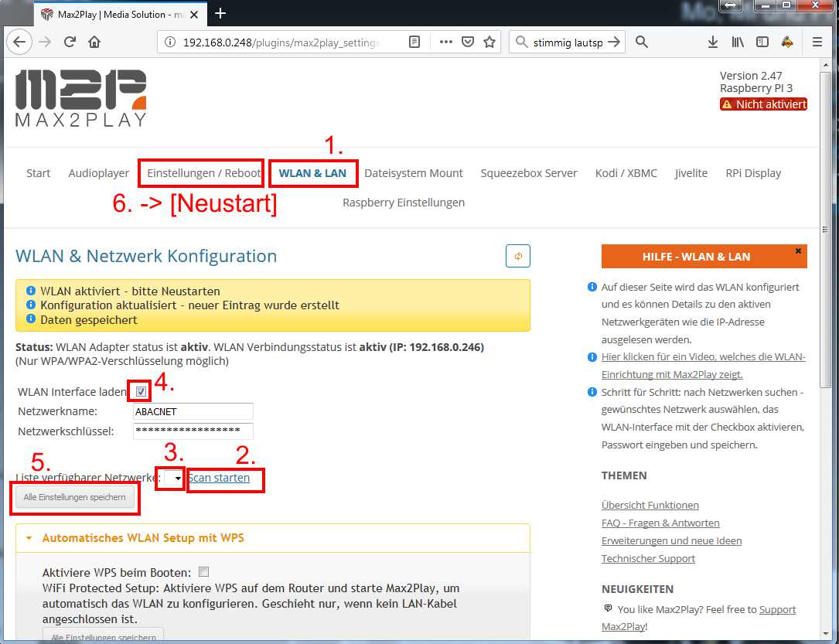This screenshot has height=644, width=839.
Task: Open the Audioplayer menu item
Action: tap(99, 173)
